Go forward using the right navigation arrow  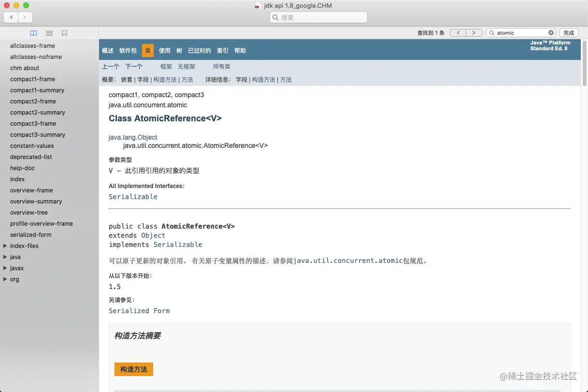pos(24,17)
